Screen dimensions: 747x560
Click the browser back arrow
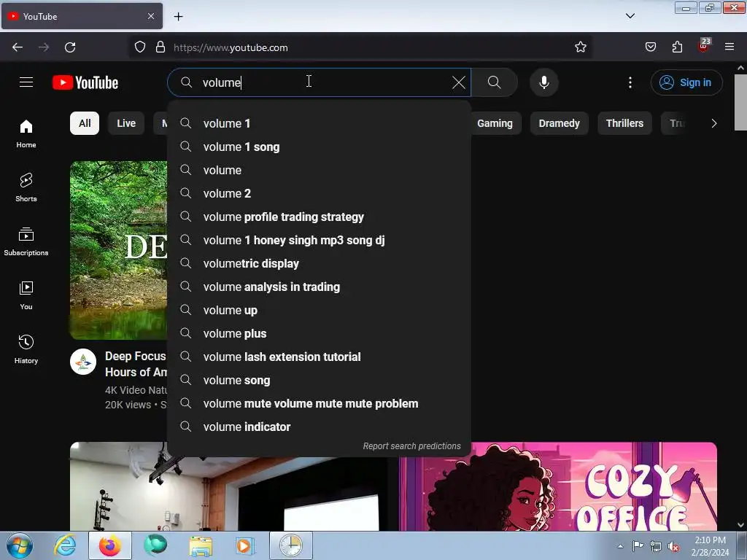click(x=18, y=47)
